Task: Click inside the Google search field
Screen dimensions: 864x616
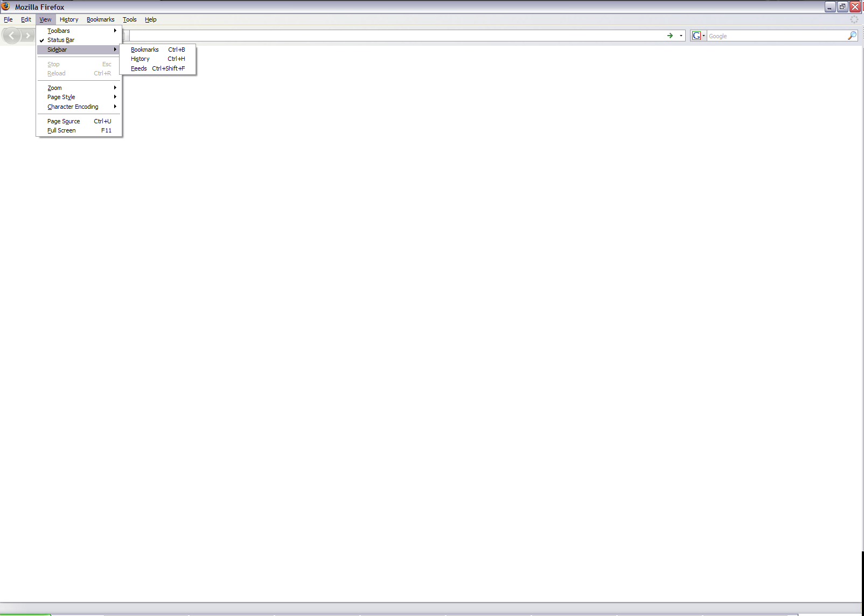Action: pos(776,36)
